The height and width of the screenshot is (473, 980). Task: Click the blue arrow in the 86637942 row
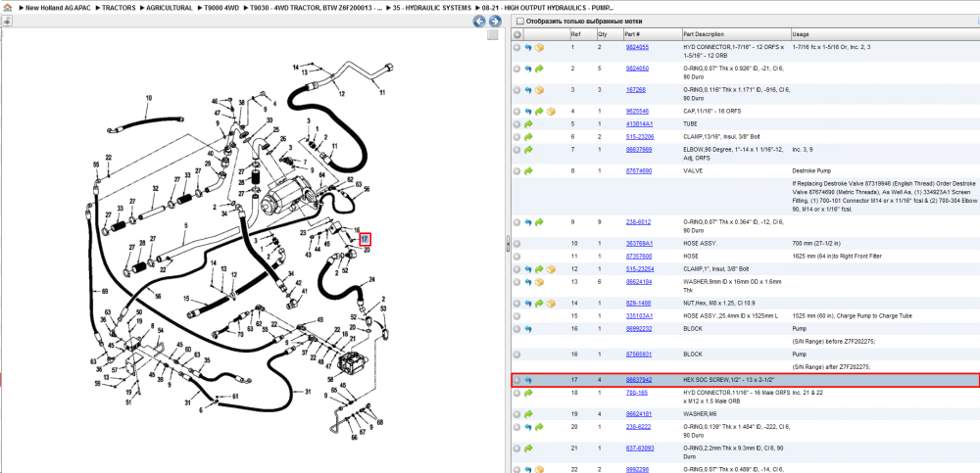528,380
